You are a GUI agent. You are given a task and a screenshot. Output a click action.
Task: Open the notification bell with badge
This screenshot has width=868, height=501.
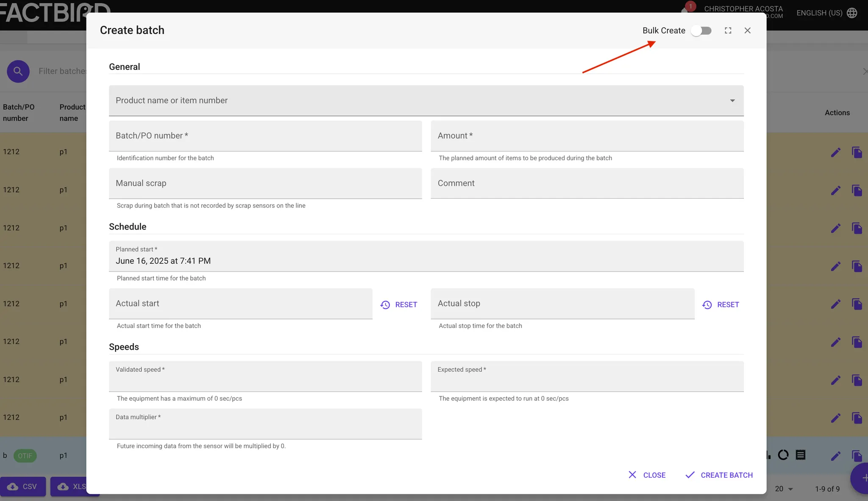(686, 9)
